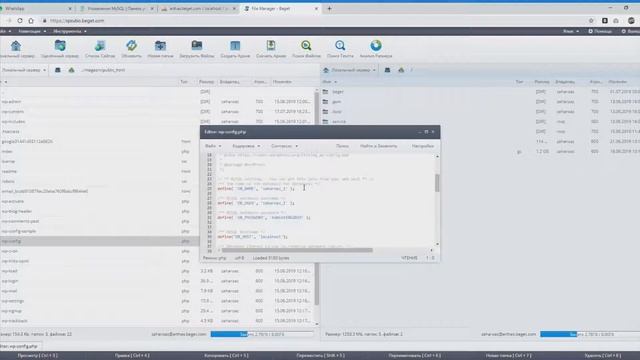640x360 pixels.
Task: Sort right panel by Name column arrow
Action: (x=336, y=82)
